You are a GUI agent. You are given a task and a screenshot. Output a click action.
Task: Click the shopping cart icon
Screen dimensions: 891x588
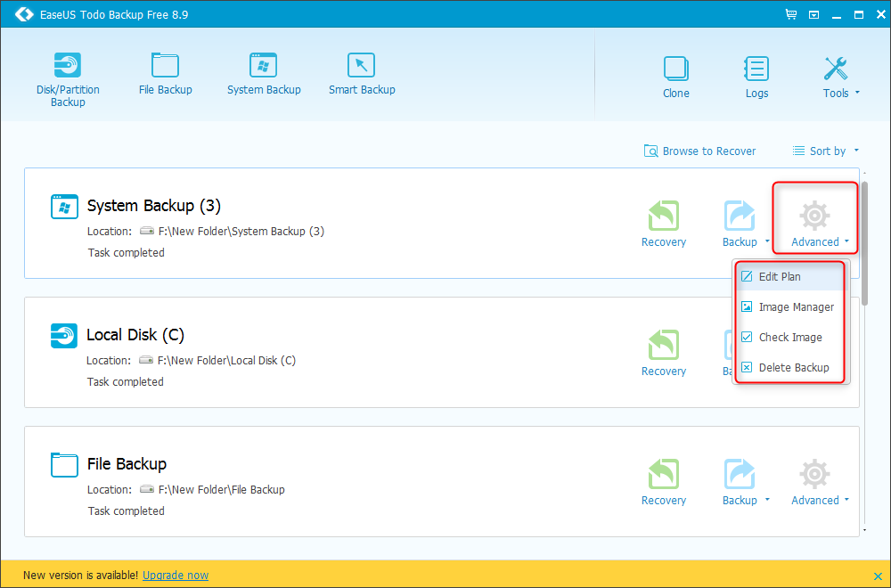tap(790, 14)
